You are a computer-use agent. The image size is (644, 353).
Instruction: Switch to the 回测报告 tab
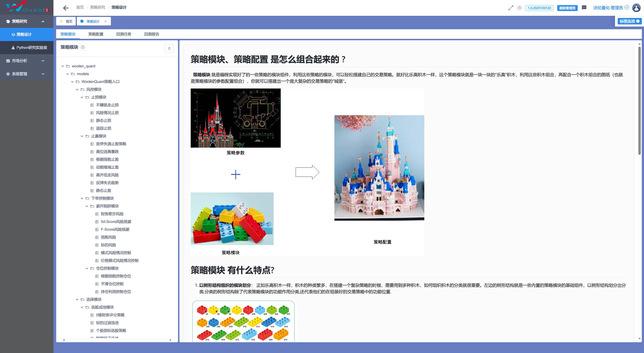tap(151, 34)
